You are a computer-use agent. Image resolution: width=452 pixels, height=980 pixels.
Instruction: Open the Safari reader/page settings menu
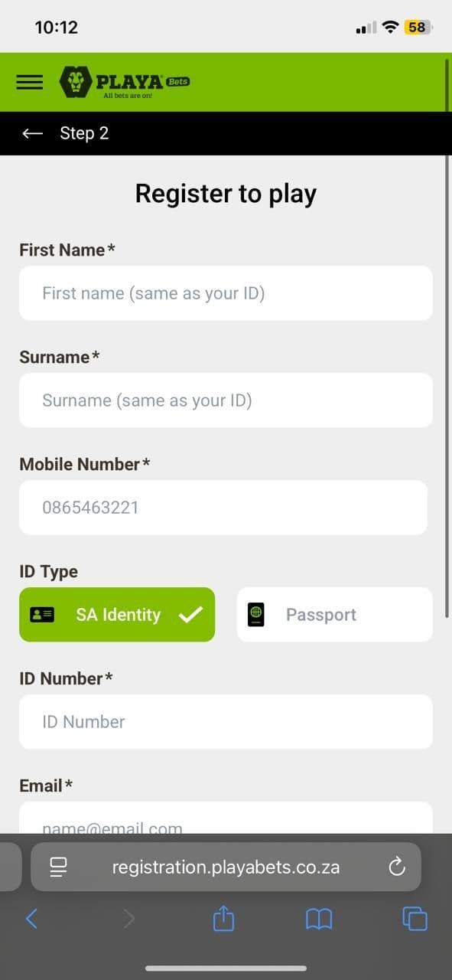[x=59, y=867]
